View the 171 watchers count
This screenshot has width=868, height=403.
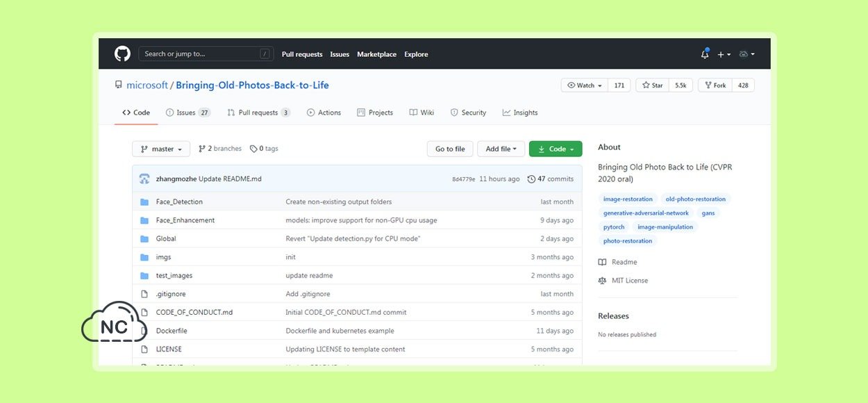[619, 85]
